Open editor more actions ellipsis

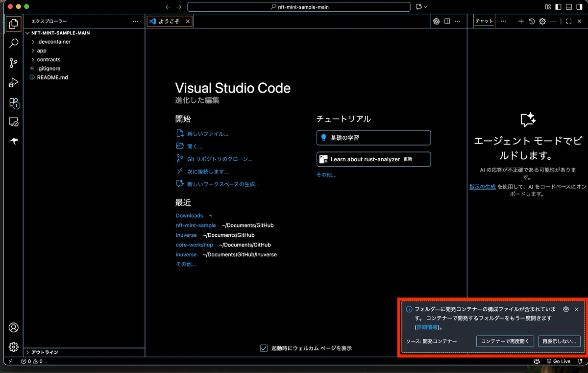coord(458,21)
